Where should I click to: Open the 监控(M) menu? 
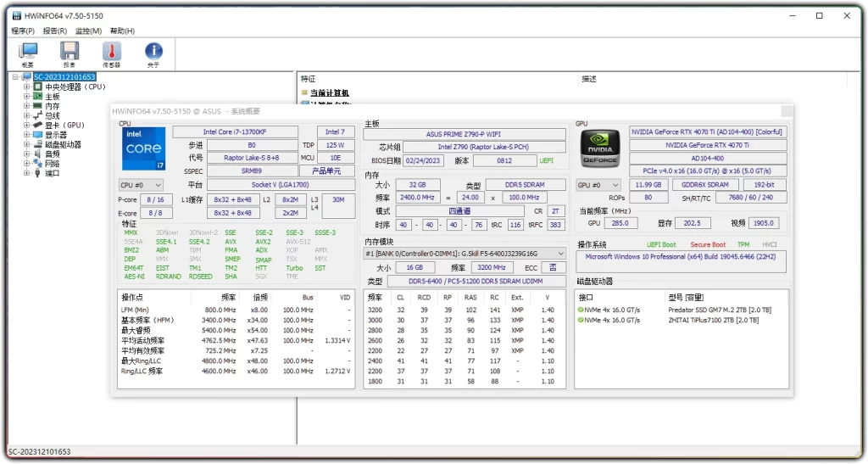click(x=88, y=31)
